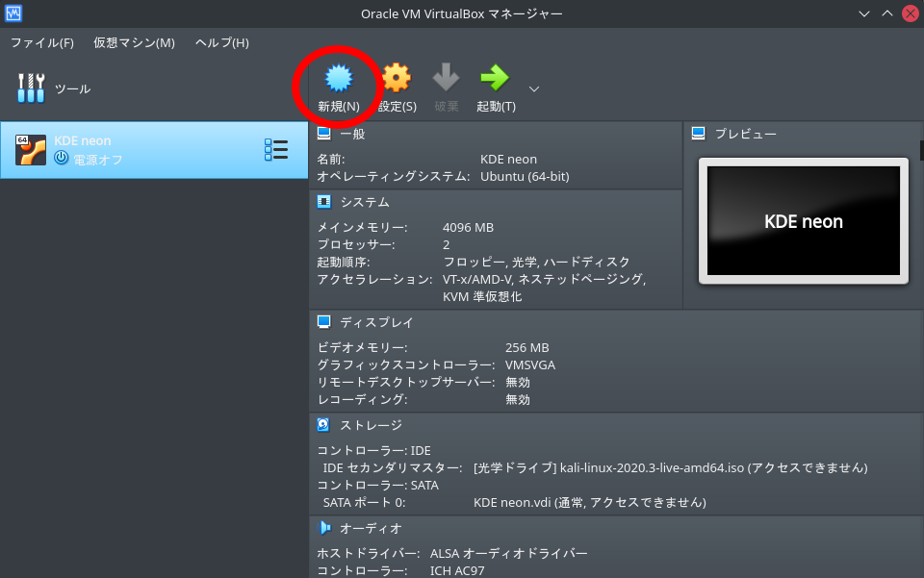Viewport: 924px width, 578px height.
Task: Click the コントローラー: IDE storage line
Action: click(x=373, y=451)
